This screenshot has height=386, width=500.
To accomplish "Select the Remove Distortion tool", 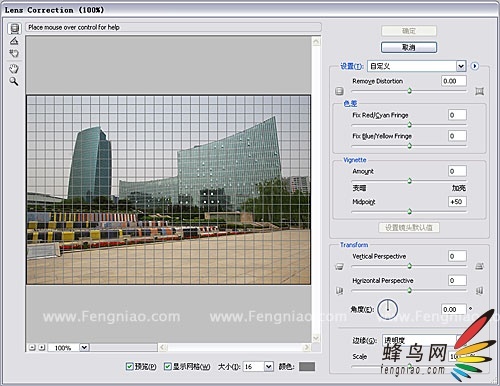I will click(x=14, y=29).
